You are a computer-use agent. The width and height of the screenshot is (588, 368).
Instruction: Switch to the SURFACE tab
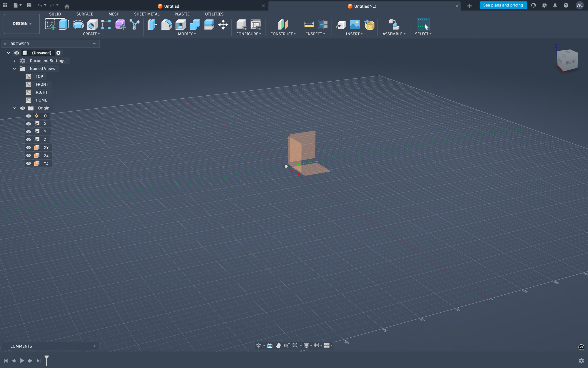[85, 14]
